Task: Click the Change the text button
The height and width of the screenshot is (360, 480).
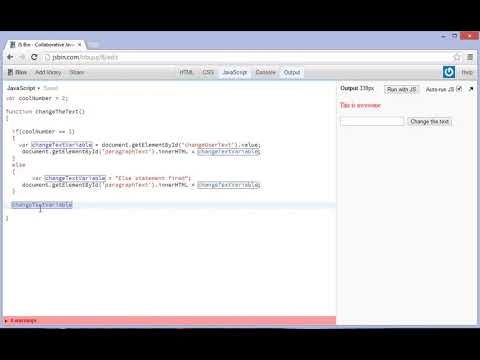Action: pyautogui.click(x=430, y=121)
